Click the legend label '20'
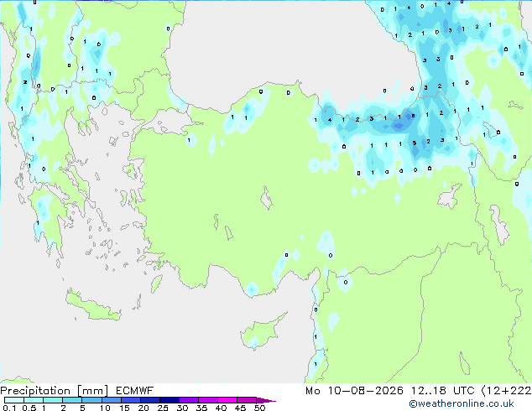532x411 pixels. tap(143, 408)
